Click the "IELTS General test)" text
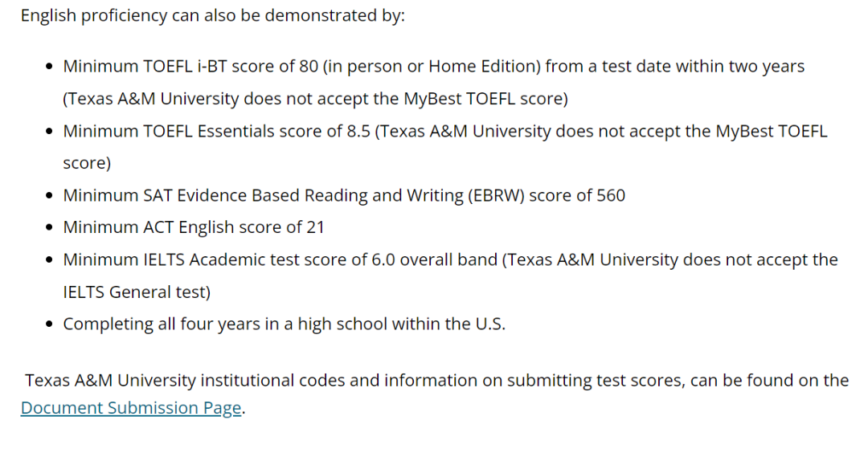Viewport: 868px width, 449px height. [137, 292]
